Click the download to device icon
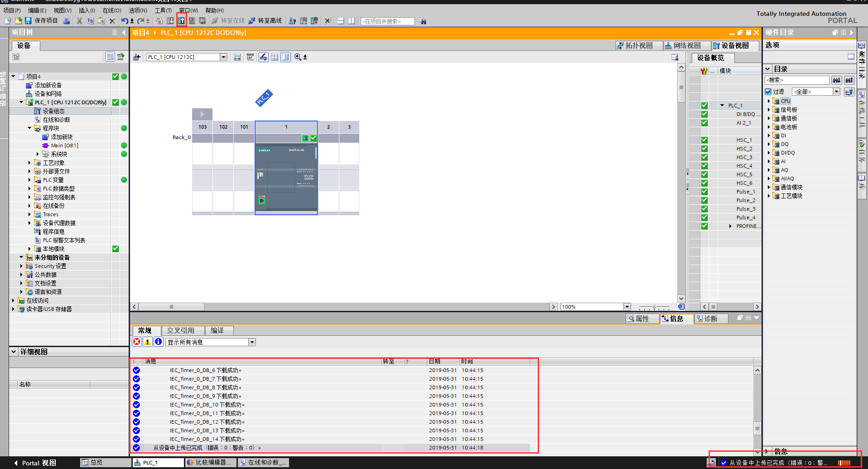868x469 pixels. pos(170,21)
